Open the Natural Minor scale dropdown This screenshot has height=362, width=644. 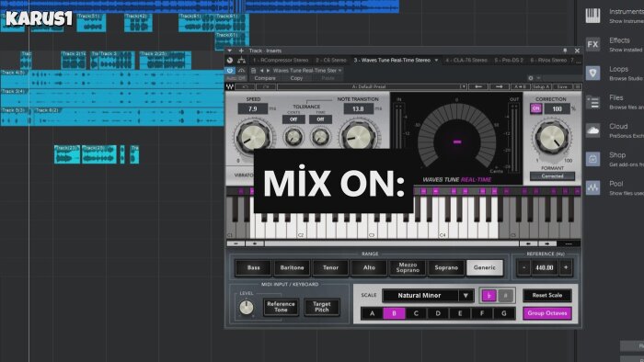click(x=428, y=295)
